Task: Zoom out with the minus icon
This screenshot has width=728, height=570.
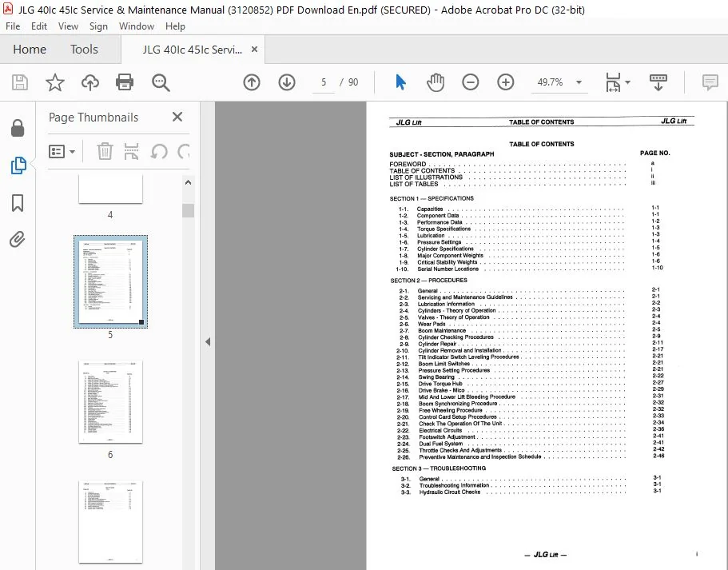Action: 471,82
